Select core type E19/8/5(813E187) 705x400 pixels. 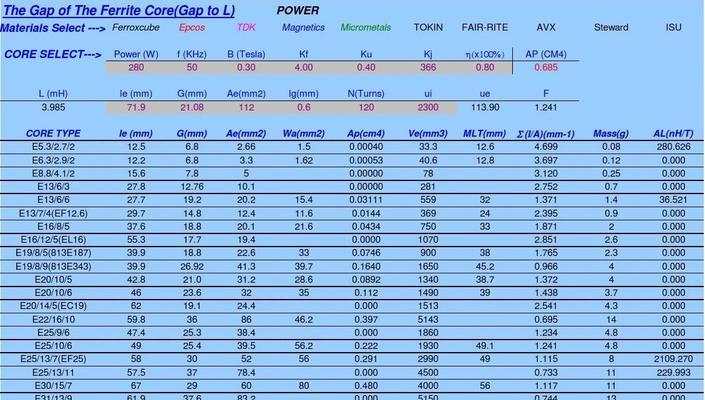point(53,253)
